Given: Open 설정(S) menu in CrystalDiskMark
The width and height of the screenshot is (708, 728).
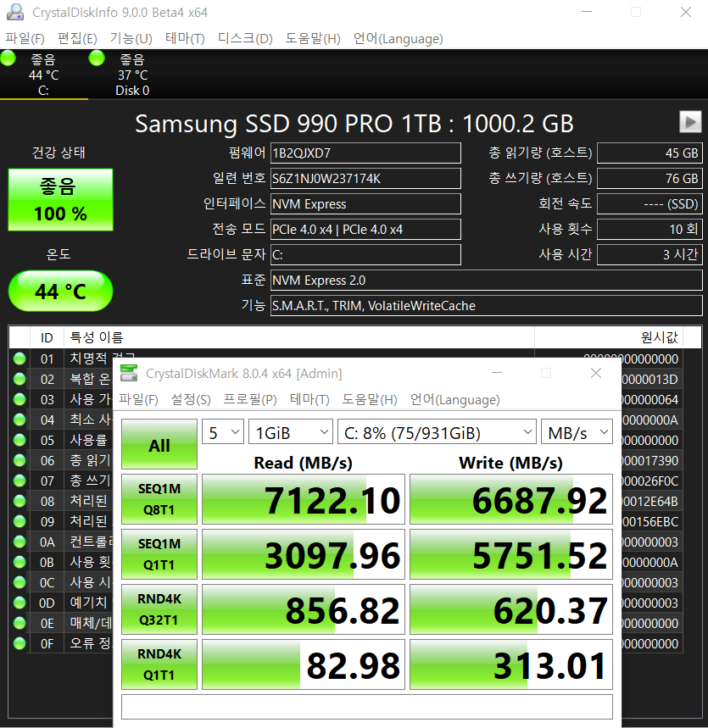Looking at the screenshot, I should tap(191, 400).
